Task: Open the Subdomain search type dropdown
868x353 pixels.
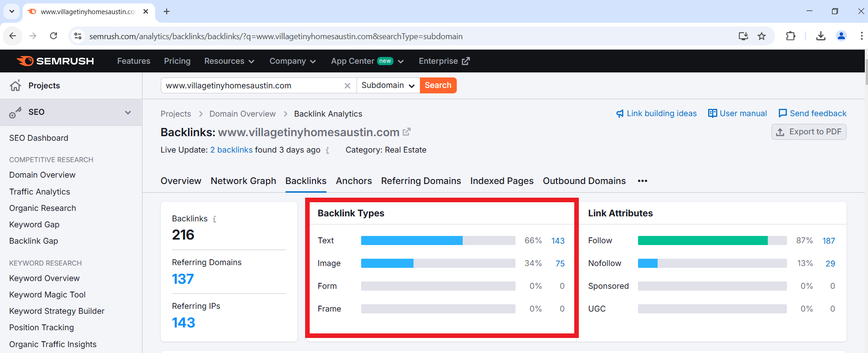Action: pos(388,86)
